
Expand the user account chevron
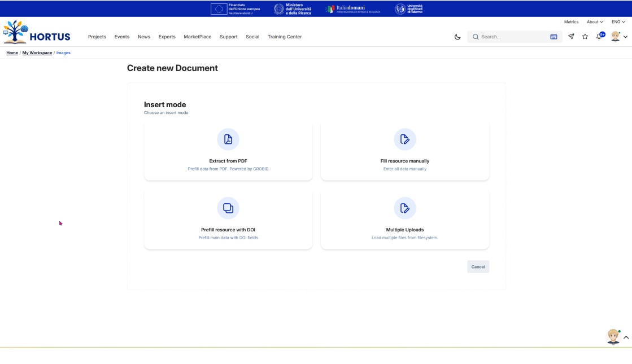[x=626, y=37]
